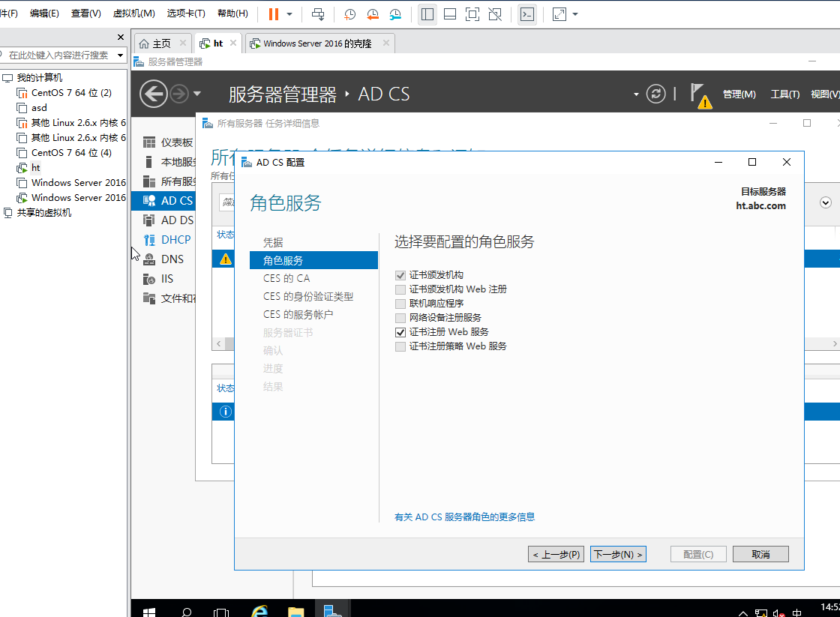Screen dimensions: 840x617
Task: Open the 查看(V) menu
Action: pos(86,13)
